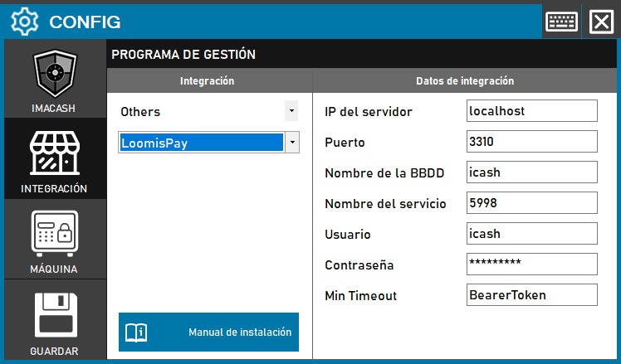This screenshot has width=621, height=364.
Task: Focus the Contraseña password field
Action: click(532, 265)
